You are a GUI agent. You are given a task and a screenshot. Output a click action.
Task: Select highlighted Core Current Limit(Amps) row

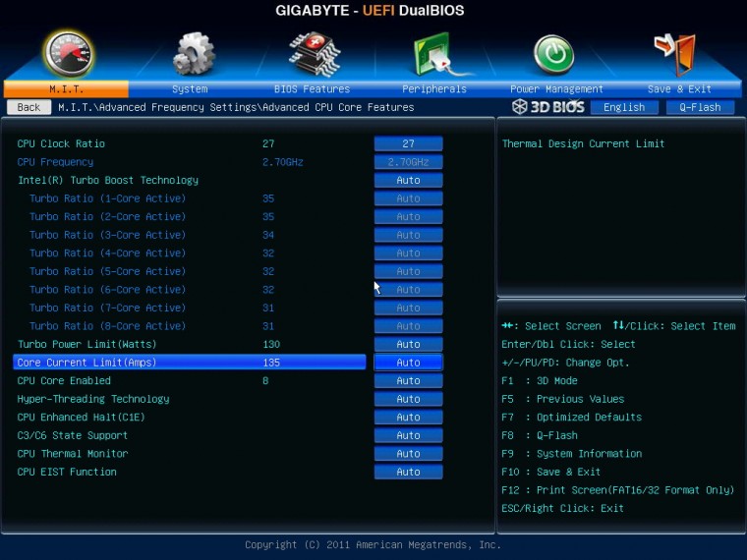coord(190,363)
